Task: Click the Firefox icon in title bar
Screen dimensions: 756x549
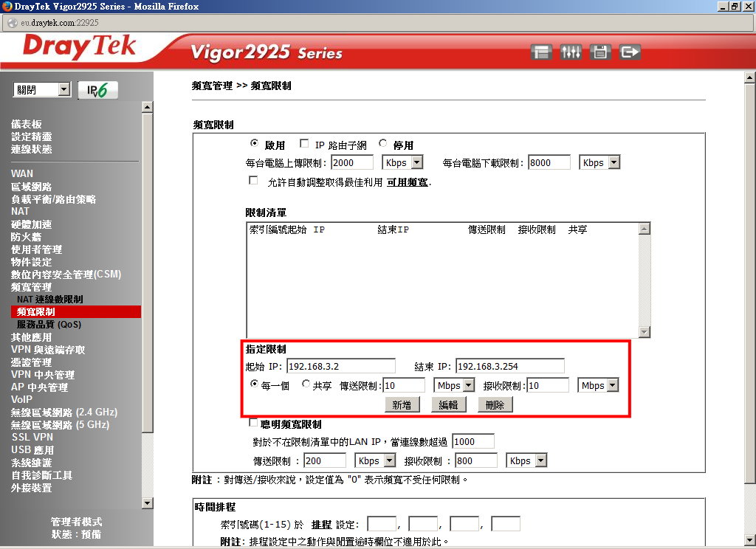Action: click(7, 7)
